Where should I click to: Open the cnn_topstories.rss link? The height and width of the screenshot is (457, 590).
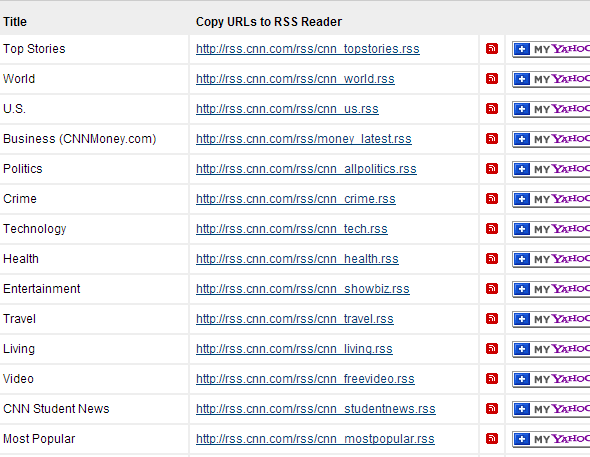308,49
